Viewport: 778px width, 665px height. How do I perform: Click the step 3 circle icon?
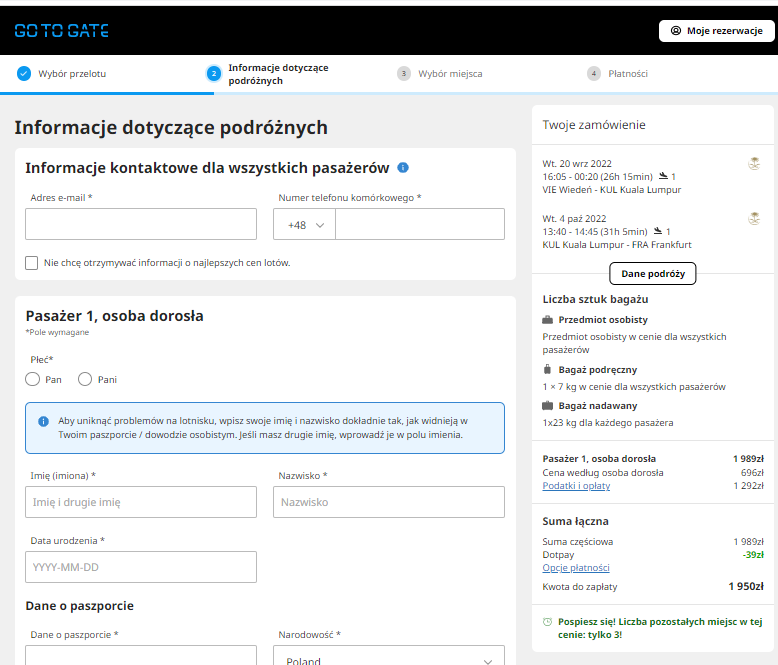(404, 73)
